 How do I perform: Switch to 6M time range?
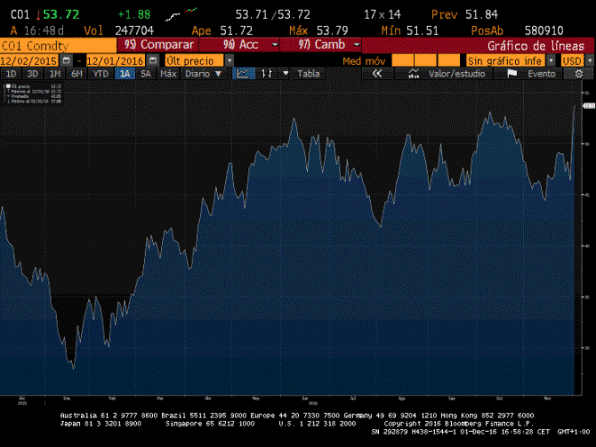tap(77, 73)
